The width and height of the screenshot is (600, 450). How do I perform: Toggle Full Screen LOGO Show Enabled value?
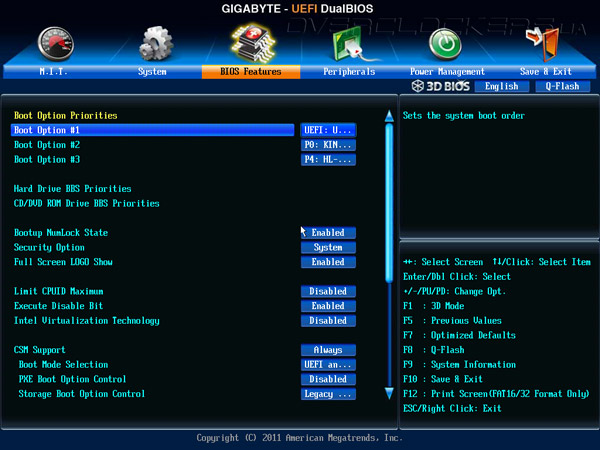[328, 262]
